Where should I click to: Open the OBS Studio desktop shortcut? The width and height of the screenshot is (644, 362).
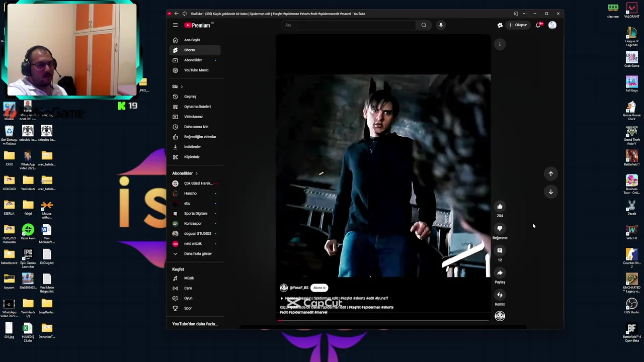[x=632, y=306]
